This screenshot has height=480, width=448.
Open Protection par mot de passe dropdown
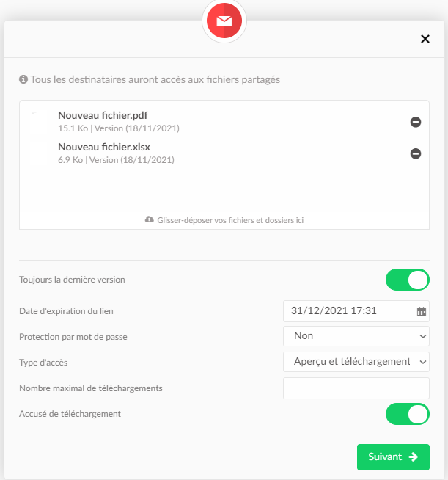click(x=356, y=336)
